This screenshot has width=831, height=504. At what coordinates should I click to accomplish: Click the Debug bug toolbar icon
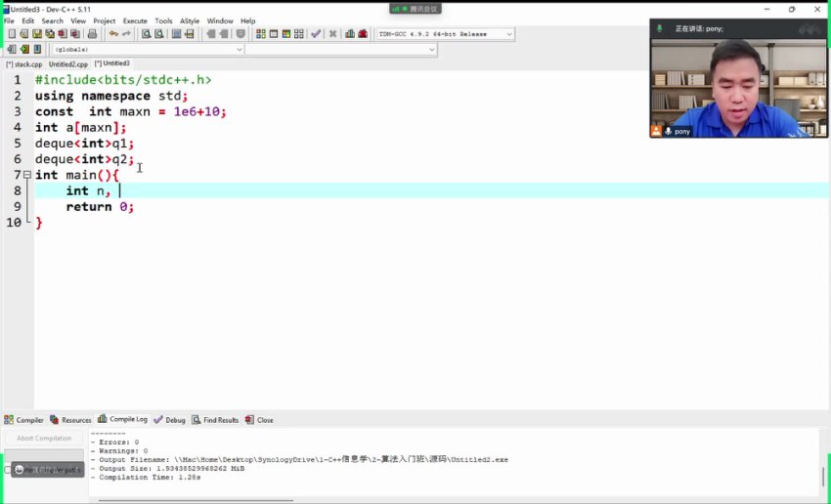pos(363,34)
